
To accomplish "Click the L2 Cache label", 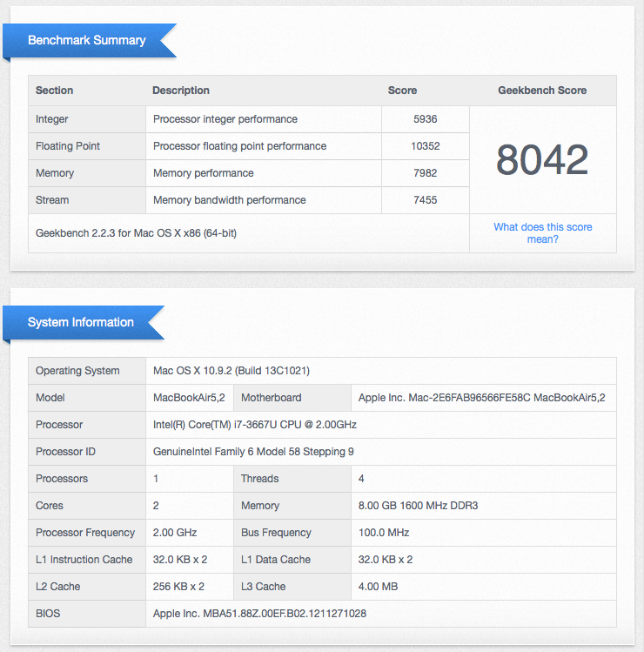I will tap(57, 587).
